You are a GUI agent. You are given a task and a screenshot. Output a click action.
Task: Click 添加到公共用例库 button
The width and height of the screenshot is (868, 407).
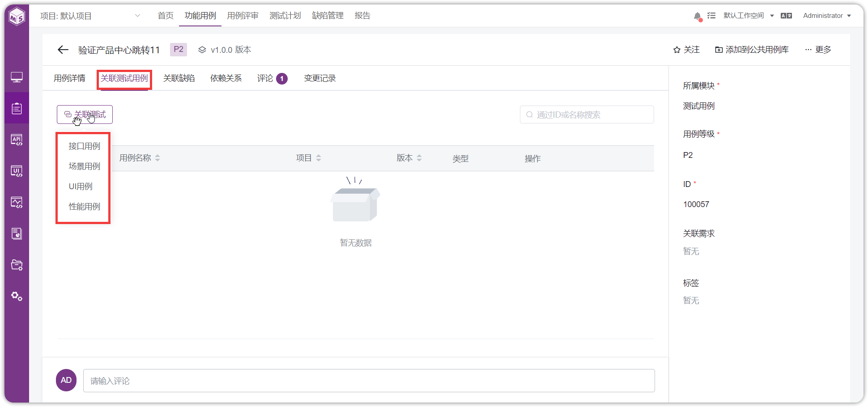click(x=752, y=50)
